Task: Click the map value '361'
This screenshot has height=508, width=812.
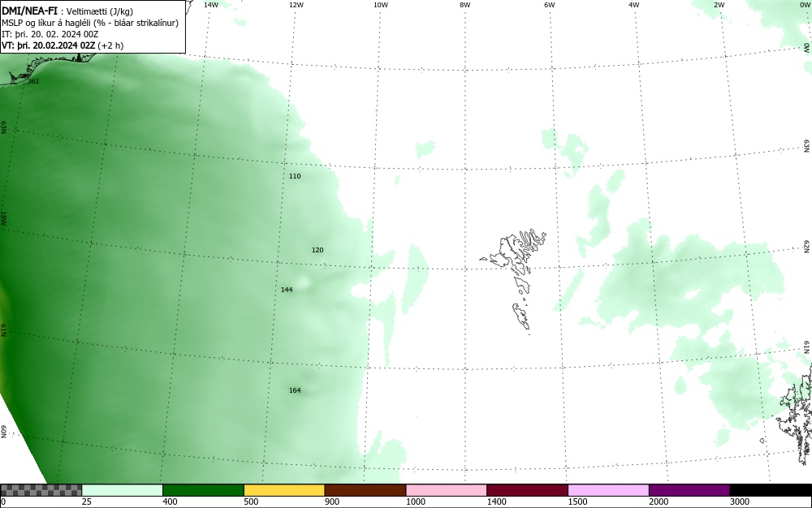Action: [33, 81]
